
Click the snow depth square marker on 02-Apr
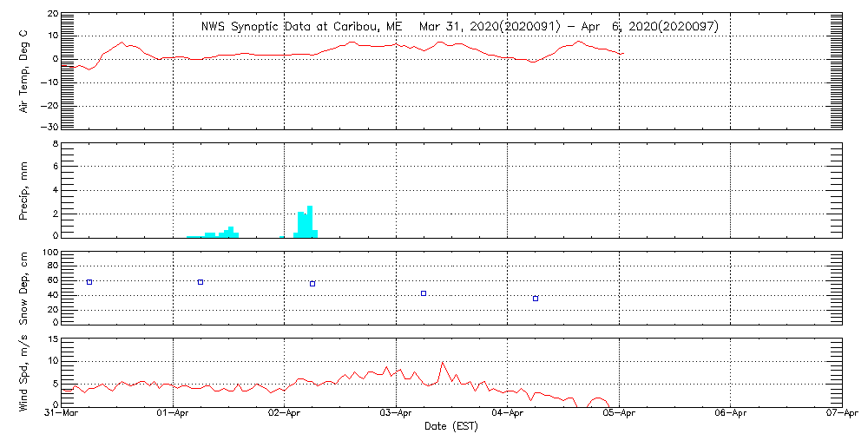[x=312, y=284]
